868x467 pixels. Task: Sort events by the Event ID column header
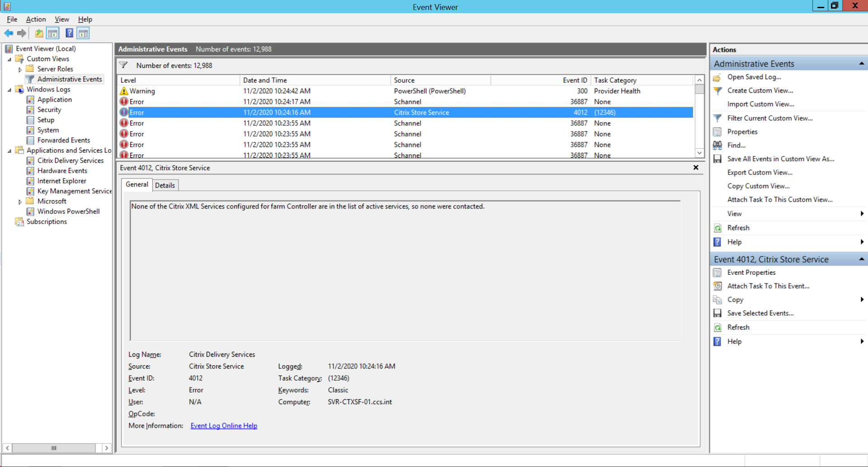click(x=541, y=80)
